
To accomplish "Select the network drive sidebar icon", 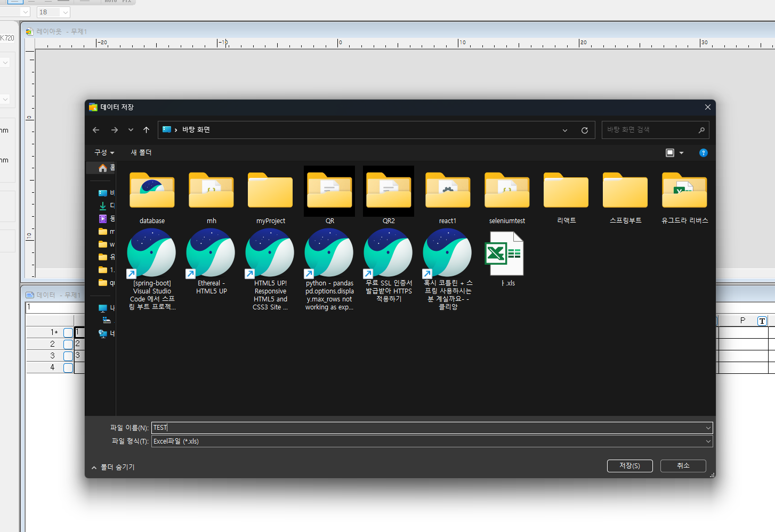I will [x=107, y=320].
